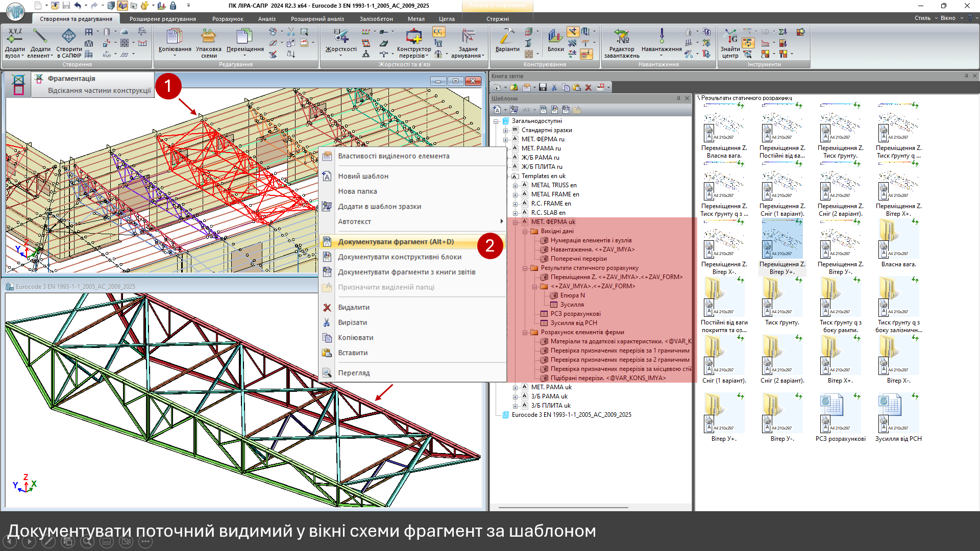Click red X delete icon in report toolbar
Viewport: 980px width, 551px height.
pyautogui.click(x=588, y=87)
